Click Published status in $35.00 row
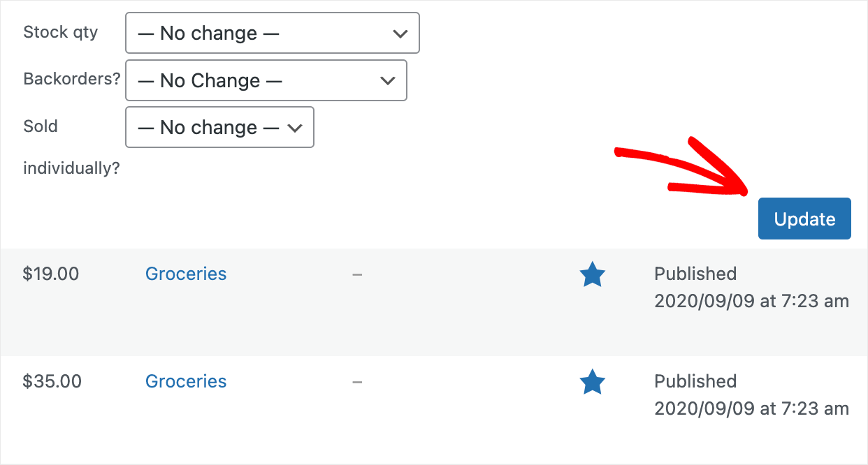The width and height of the screenshot is (868, 465). tap(695, 381)
